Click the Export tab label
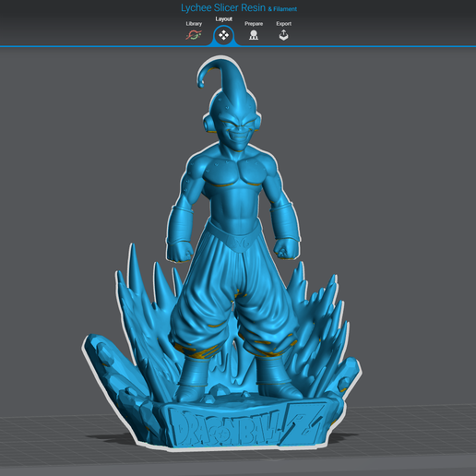The height and width of the screenshot is (476, 476). (x=283, y=24)
